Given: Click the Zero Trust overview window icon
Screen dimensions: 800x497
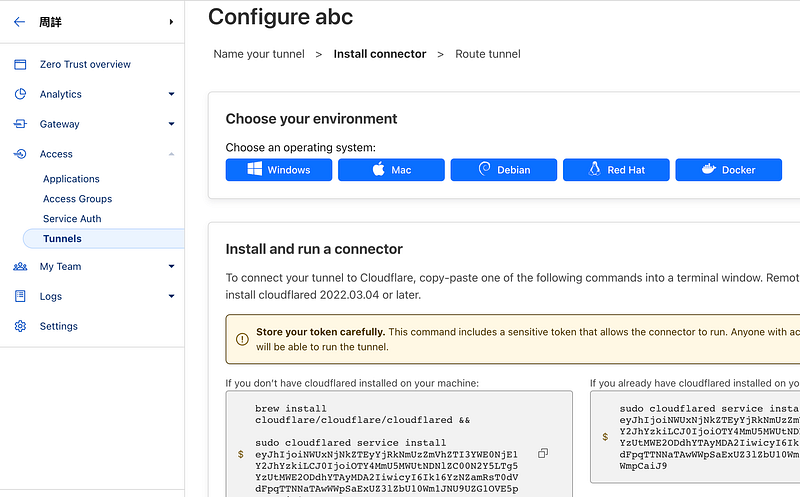Looking at the screenshot, I should pos(20,64).
